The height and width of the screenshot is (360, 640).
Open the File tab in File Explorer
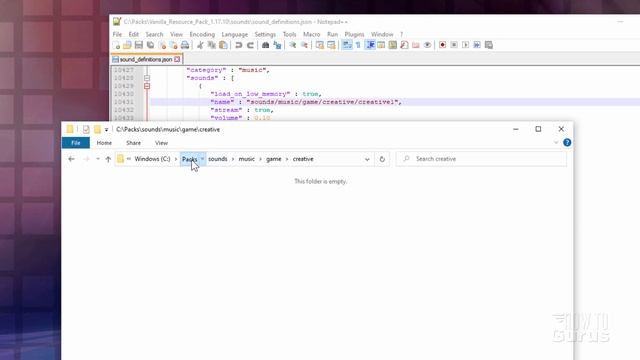pyautogui.click(x=76, y=143)
